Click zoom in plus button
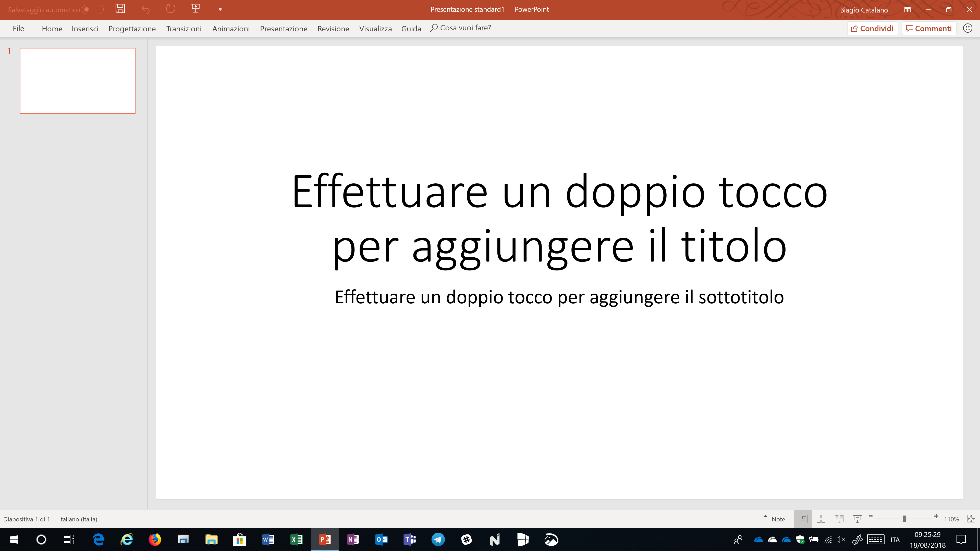Image resolution: width=980 pixels, height=551 pixels. [x=936, y=516]
